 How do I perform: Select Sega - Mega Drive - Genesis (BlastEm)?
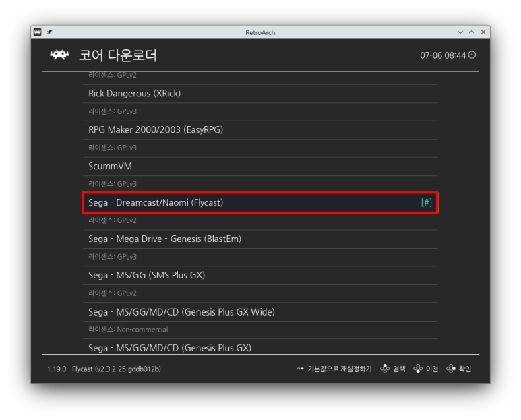click(x=260, y=239)
